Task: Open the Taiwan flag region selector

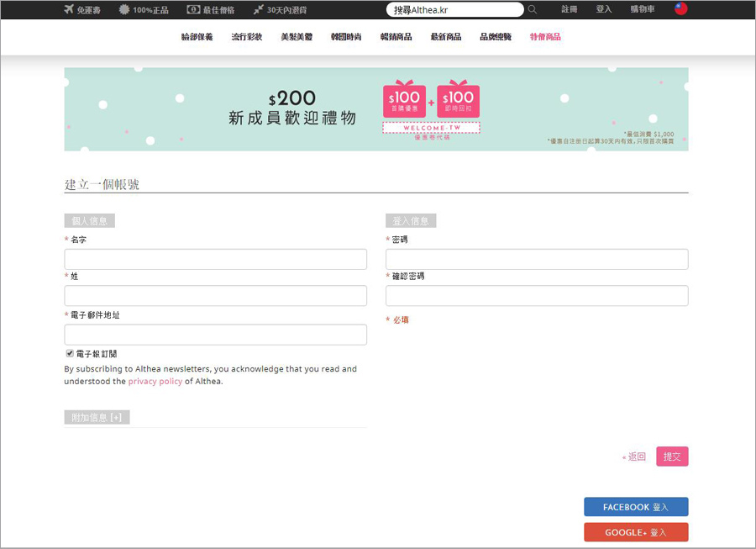Action: point(680,8)
